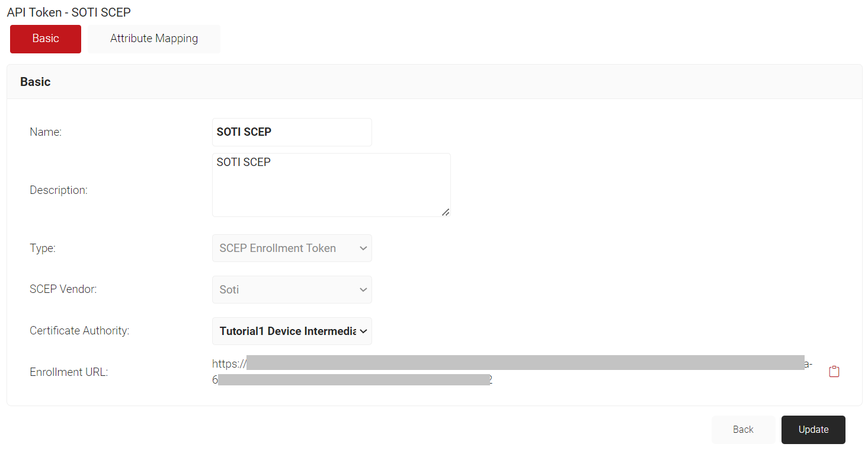This screenshot has height=450, width=868.
Task: Click the "Certificate Authority:" label
Action: point(79,331)
